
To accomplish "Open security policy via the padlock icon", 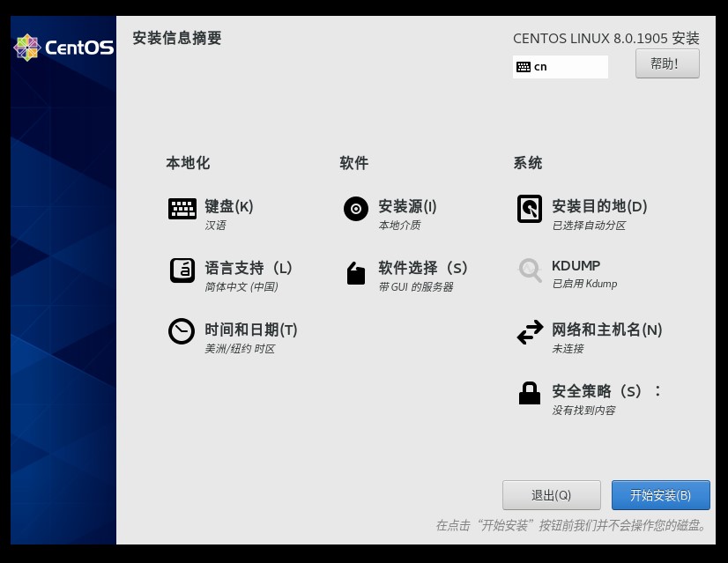I will (530, 392).
